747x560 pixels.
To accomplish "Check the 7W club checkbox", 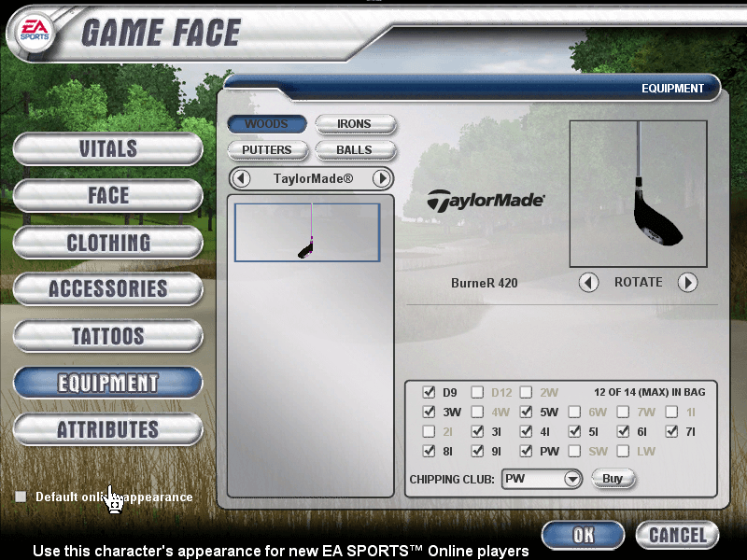I will click(x=623, y=412).
